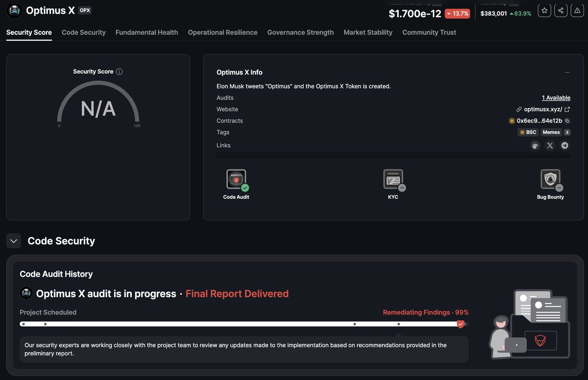Select the Operational Resilience tab
This screenshot has width=588, height=380.
point(222,32)
